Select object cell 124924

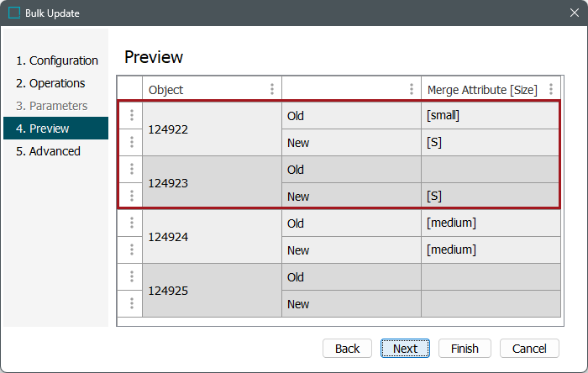tap(212, 237)
